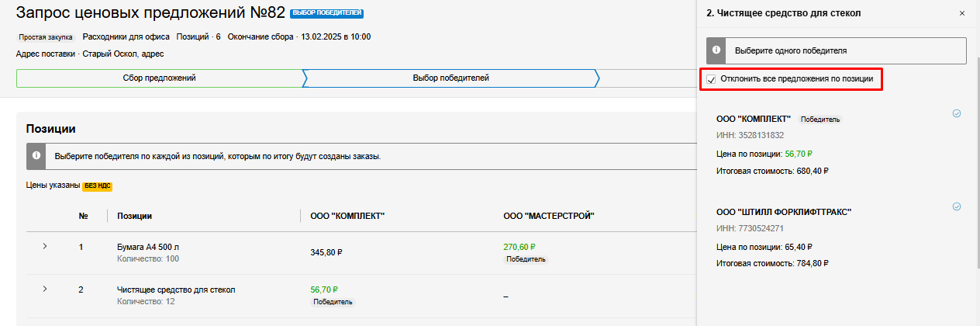Select winner checkmark icon on КОМПЛЕКТ card
Viewport: 980px width, 326px height.
coord(957,113)
